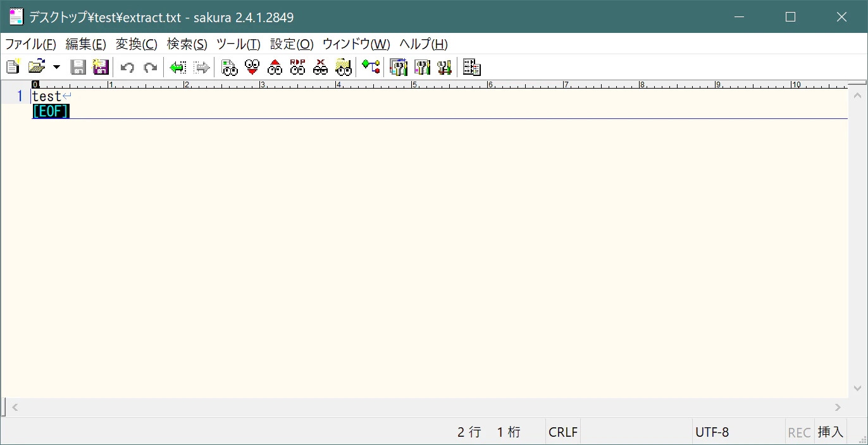
Task: Open Replace with the REP glasses icon
Action: (x=298, y=66)
